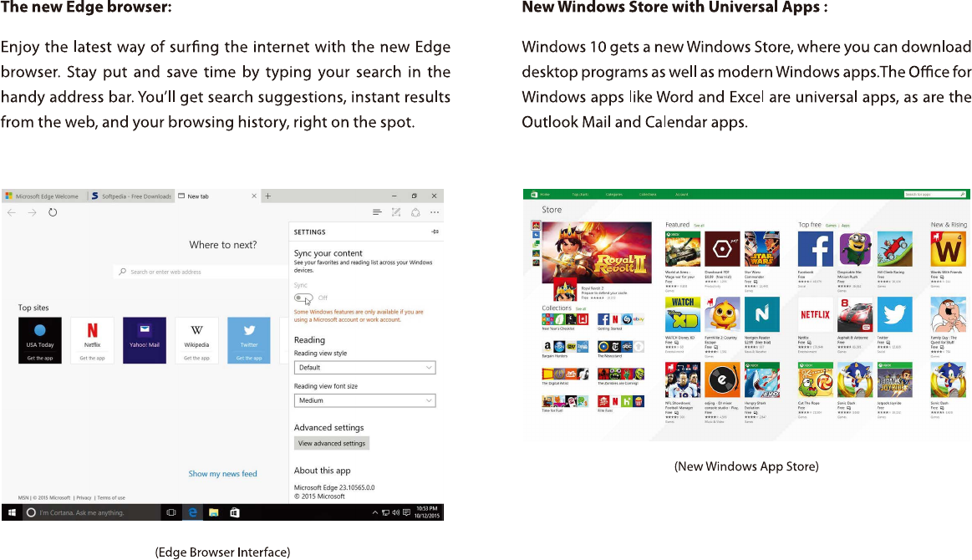Open the Despicable Me Minion Rush icon
The width and height of the screenshot is (972, 560).
point(855,249)
